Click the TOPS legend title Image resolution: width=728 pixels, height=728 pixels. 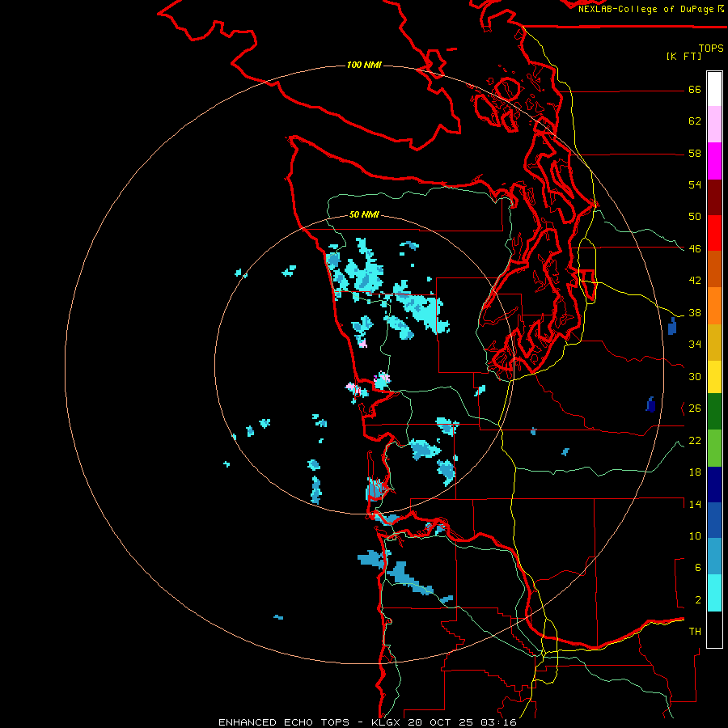point(711,49)
